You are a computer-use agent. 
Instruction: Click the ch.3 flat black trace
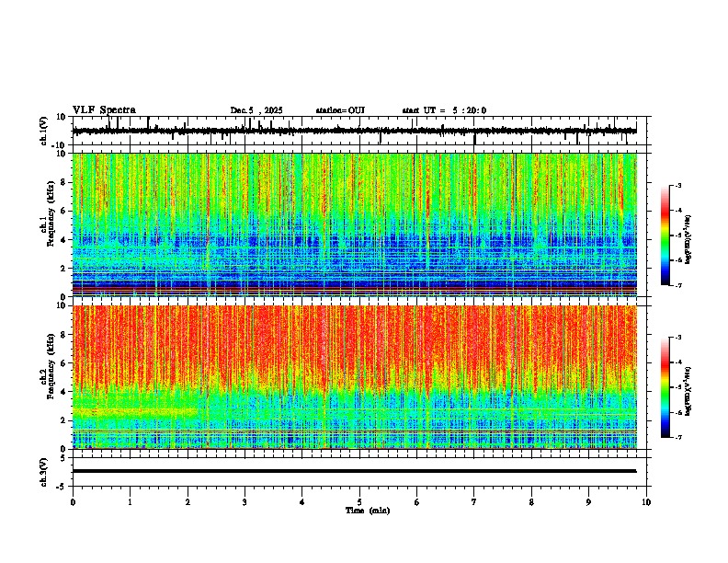(354, 471)
